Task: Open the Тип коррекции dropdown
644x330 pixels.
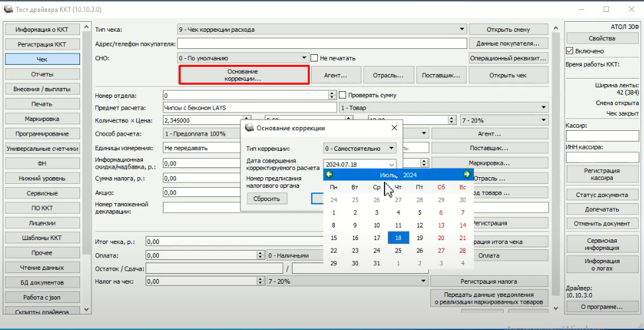Action: click(392, 148)
